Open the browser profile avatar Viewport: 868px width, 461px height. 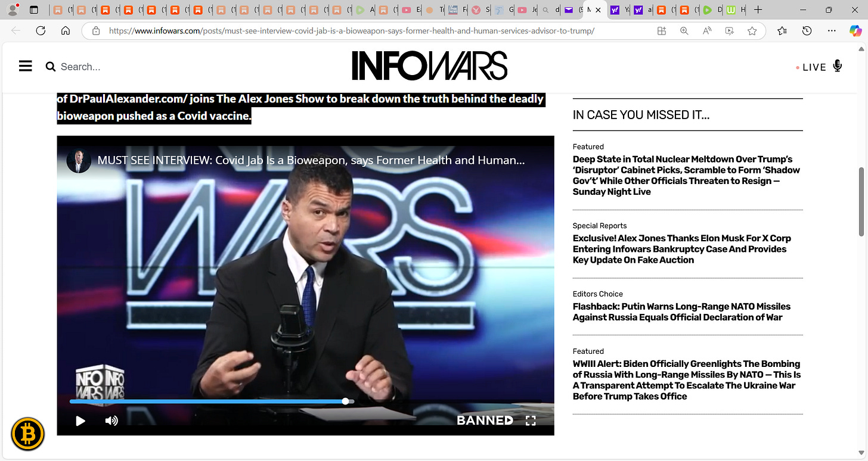click(x=11, y=10)
